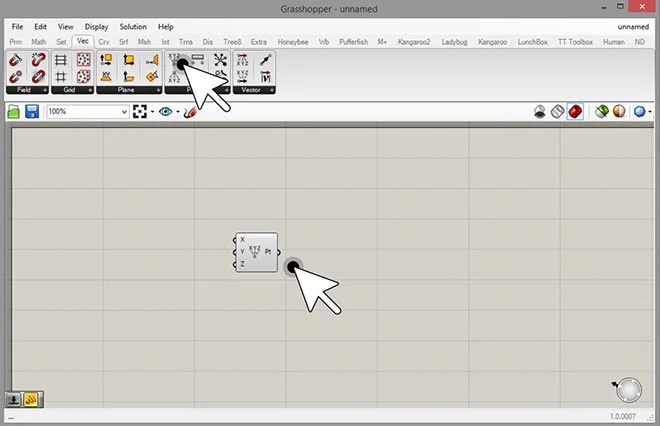Open the Preview Mesh Quality dropdown arrow
Screen dimensions: 660x426
[650, 112]
